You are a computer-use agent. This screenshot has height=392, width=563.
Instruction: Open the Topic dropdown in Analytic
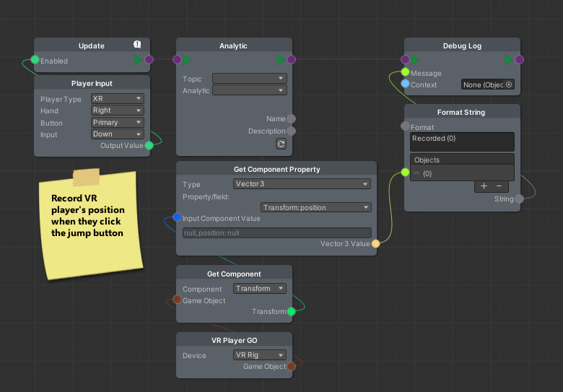(250, 78)
